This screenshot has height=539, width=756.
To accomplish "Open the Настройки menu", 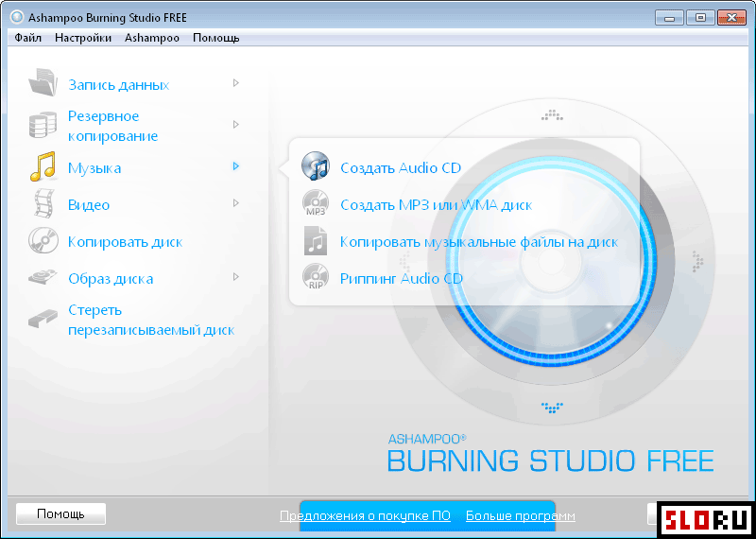I will (x=83, y=38).
